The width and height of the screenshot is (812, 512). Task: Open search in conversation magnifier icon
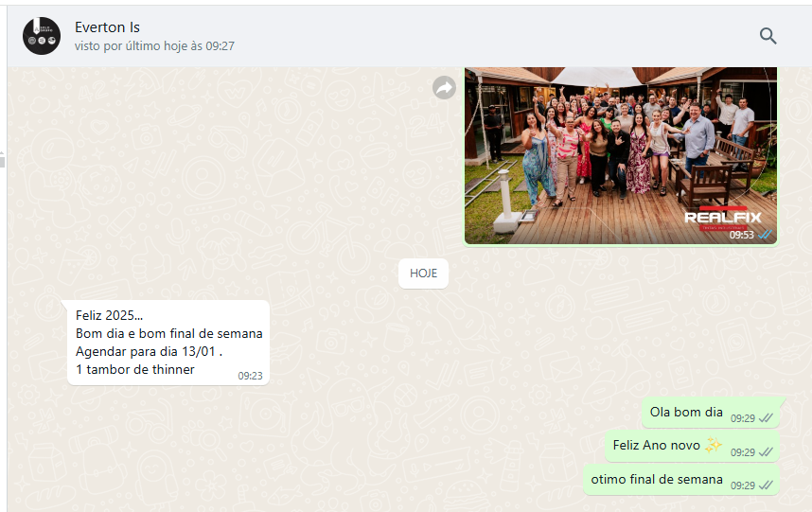[768, 36]
